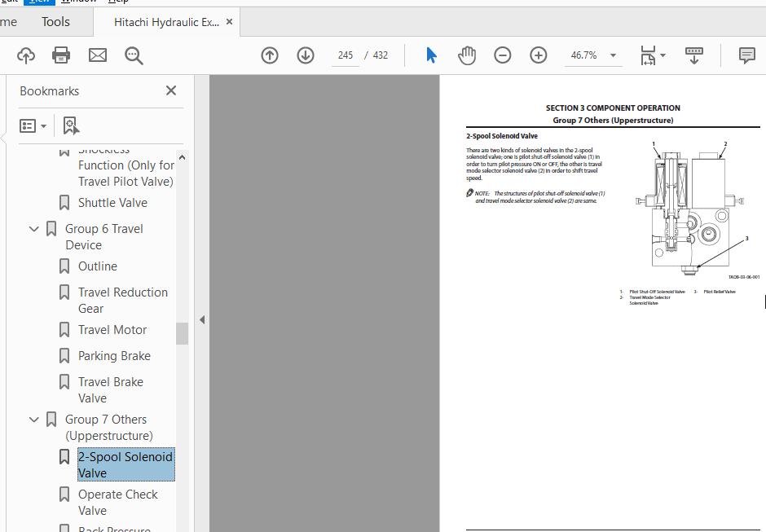This screenshot has width=766, height=532.
Task: Open the View menu
Action: pyautogui.click(x=39, y=2)
